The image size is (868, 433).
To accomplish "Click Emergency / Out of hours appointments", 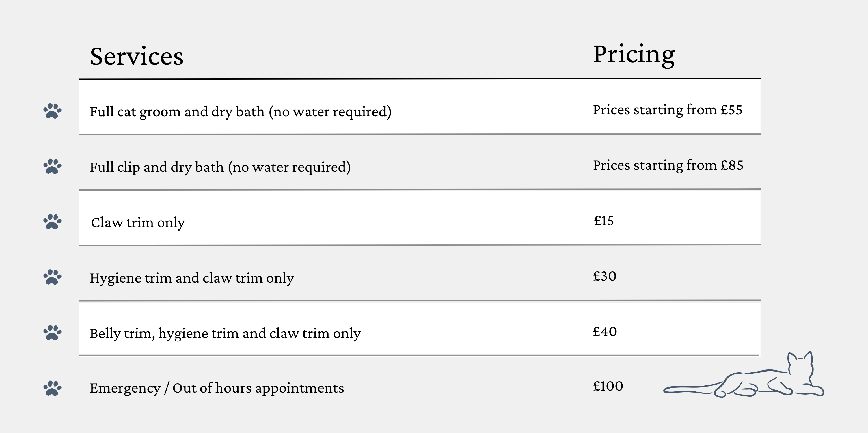I will [x=217, y=388].
